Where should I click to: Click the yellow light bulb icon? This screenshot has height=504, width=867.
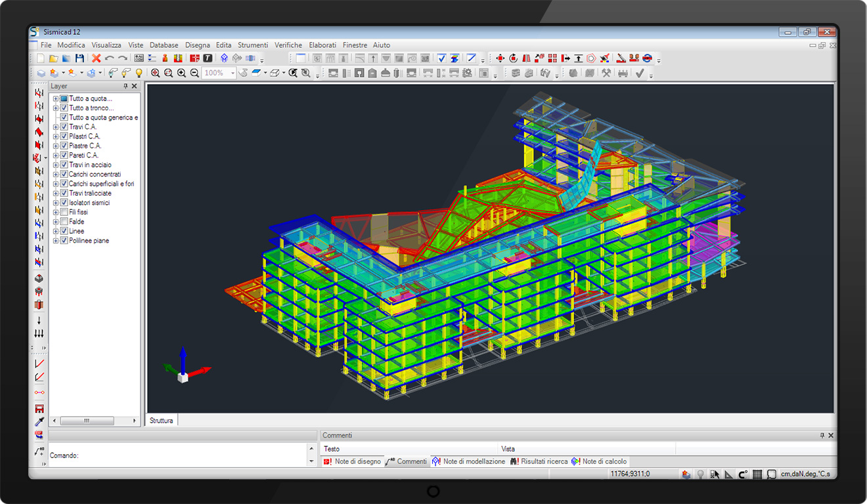139,73
